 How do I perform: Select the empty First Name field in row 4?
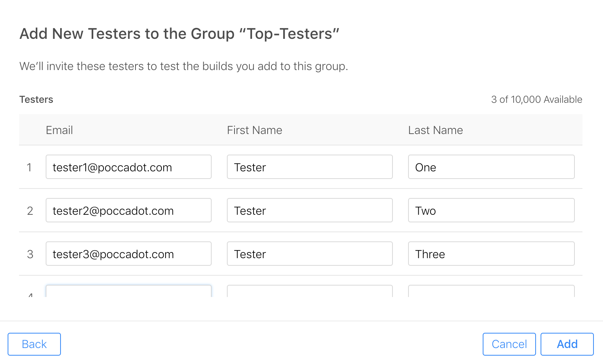pyautogui.click(x=310, y=291)
